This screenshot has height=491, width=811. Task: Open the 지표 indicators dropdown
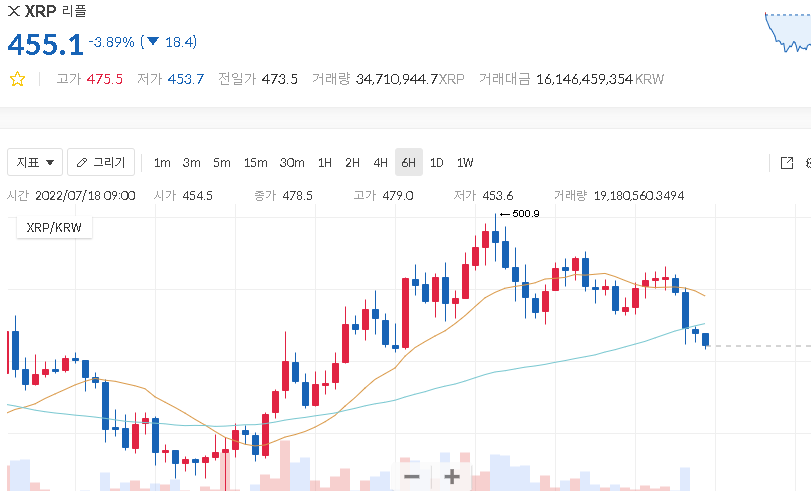point(35,162)
